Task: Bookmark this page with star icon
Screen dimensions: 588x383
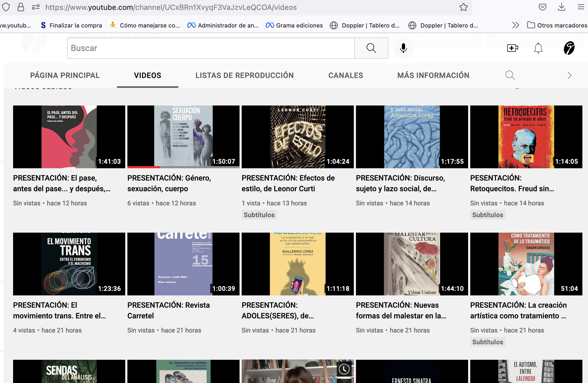Action: (463, 7)
